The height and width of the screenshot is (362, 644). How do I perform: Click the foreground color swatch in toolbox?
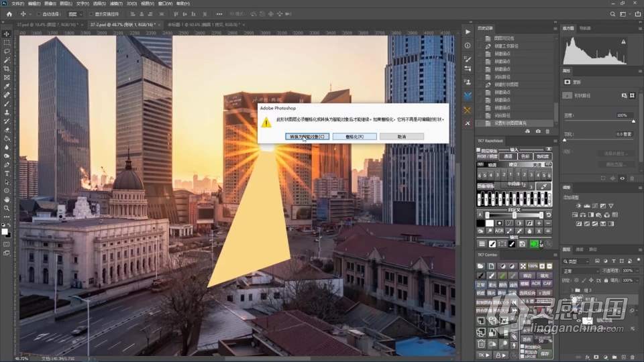pos(5,232)
